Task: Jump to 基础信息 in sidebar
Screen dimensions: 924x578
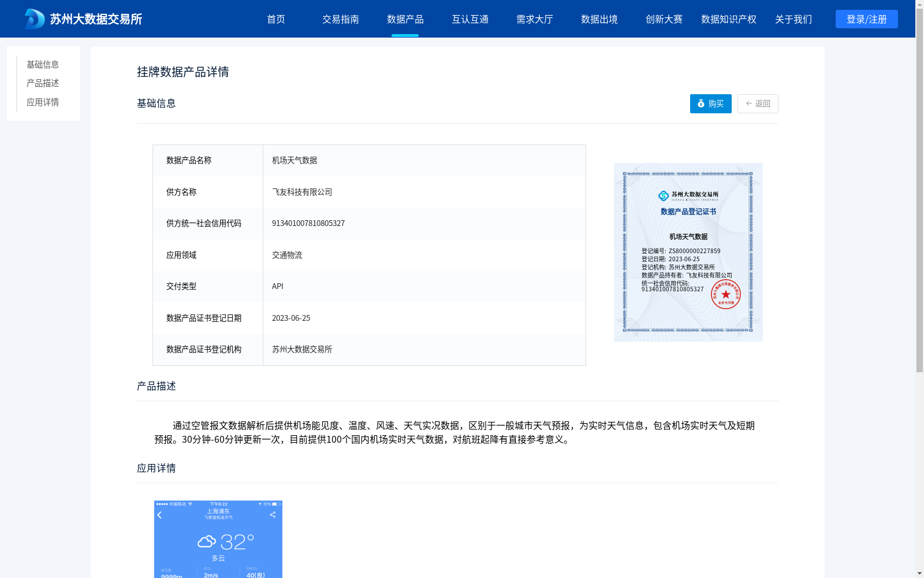Action: tap(43, 64)
